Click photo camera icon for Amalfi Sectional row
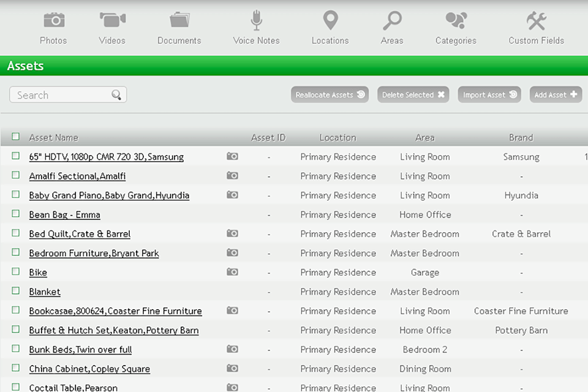Viewport: 588px width, 392px height. (x=232, y=176)
